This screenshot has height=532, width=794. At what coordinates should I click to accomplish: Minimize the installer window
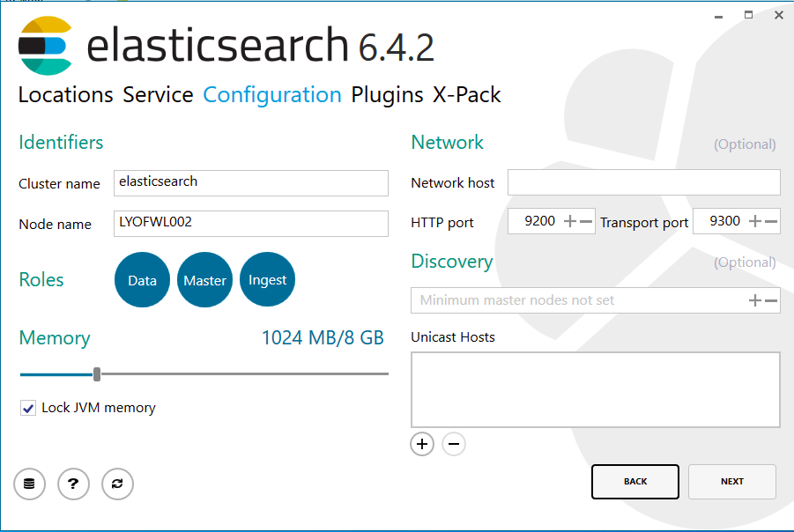coord(718,16)
